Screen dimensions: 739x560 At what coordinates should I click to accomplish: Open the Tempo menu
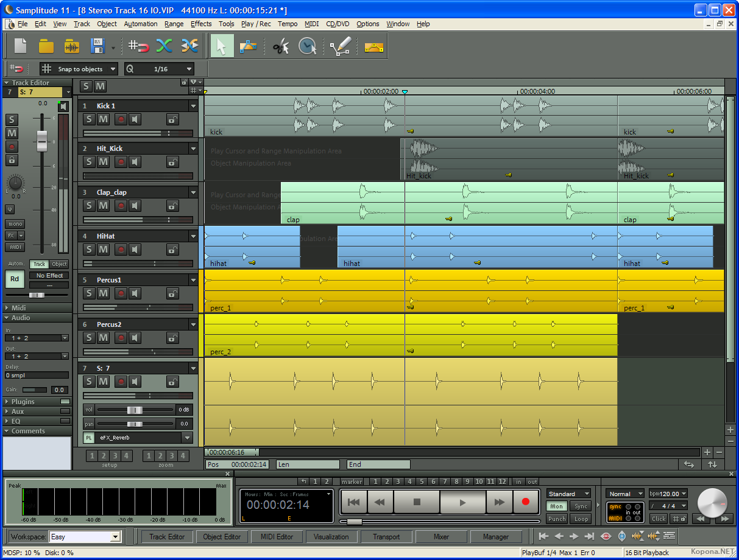tap(288, 24)
